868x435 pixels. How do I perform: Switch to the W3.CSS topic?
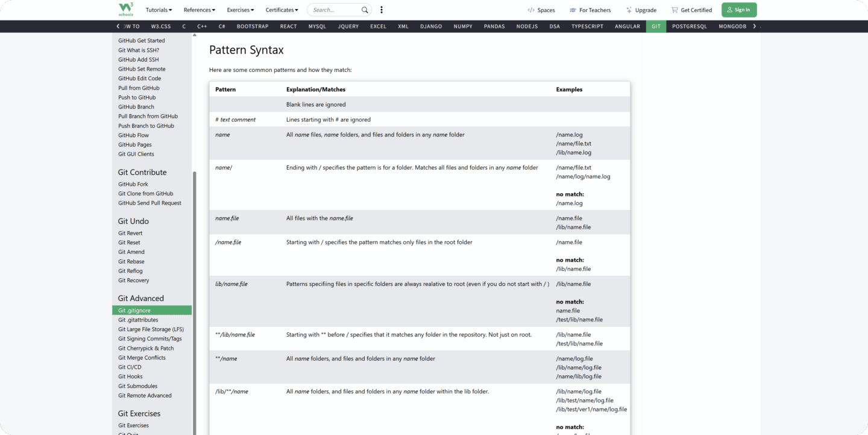pos(161,27)
